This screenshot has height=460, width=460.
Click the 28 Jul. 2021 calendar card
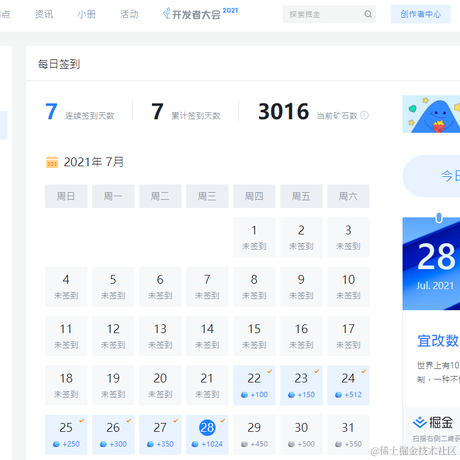[x=431, y=263]
